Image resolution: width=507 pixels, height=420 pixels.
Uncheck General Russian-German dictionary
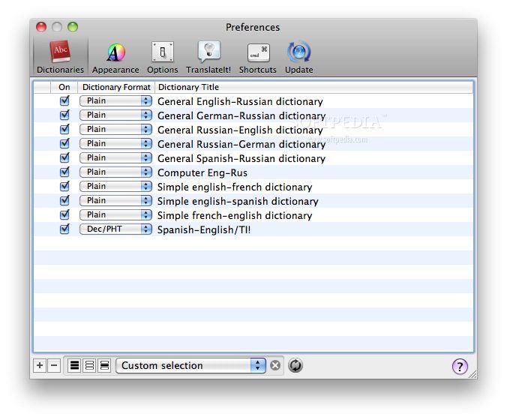click(64, 143)
